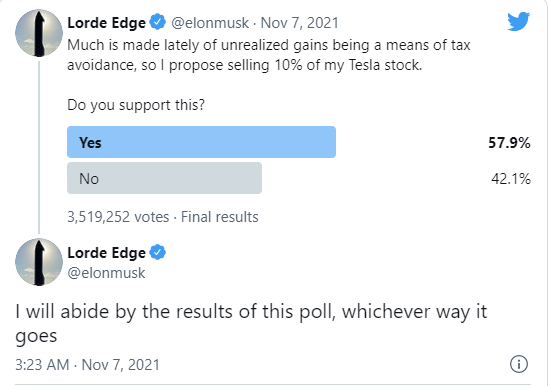This screenshot has width=548, height=386.
Task: Click the Twitter bird logo
Action: click(519, 21)
